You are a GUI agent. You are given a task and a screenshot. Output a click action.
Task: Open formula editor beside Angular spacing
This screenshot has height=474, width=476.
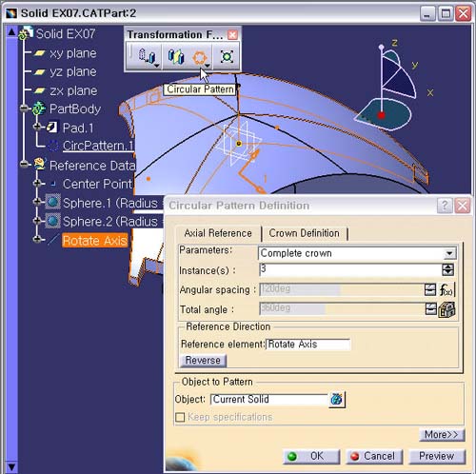tap(446, 289)
